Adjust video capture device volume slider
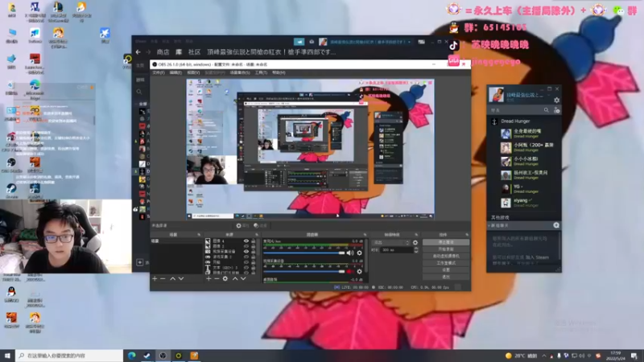 pos(304,271)
